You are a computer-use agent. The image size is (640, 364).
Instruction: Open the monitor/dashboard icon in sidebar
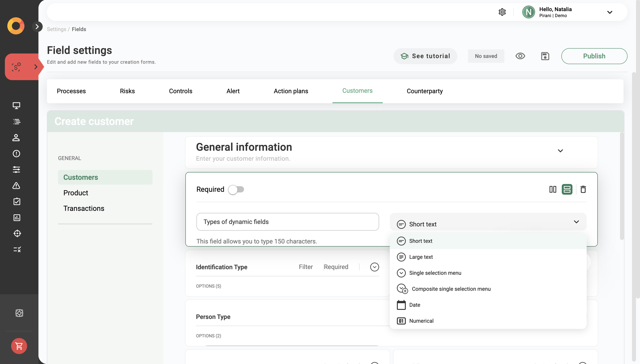click(16, 106)
